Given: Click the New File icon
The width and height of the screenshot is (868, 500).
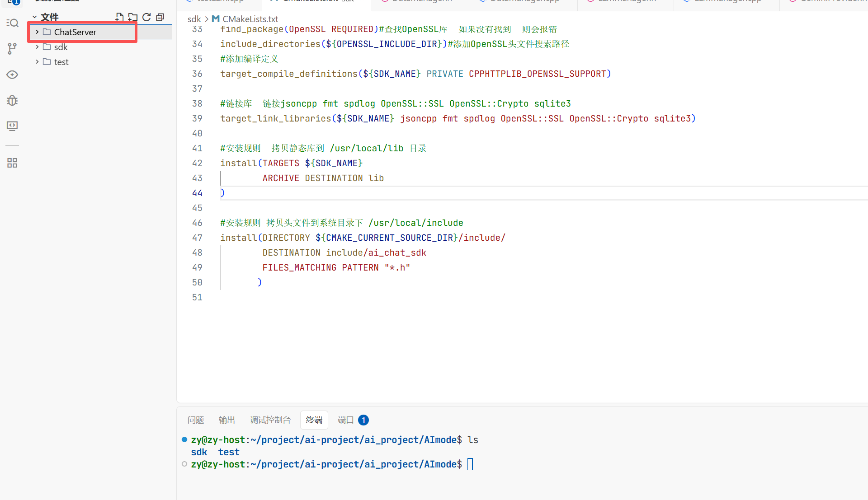Looking at the screenshot, I should click(x=119, y=17).
